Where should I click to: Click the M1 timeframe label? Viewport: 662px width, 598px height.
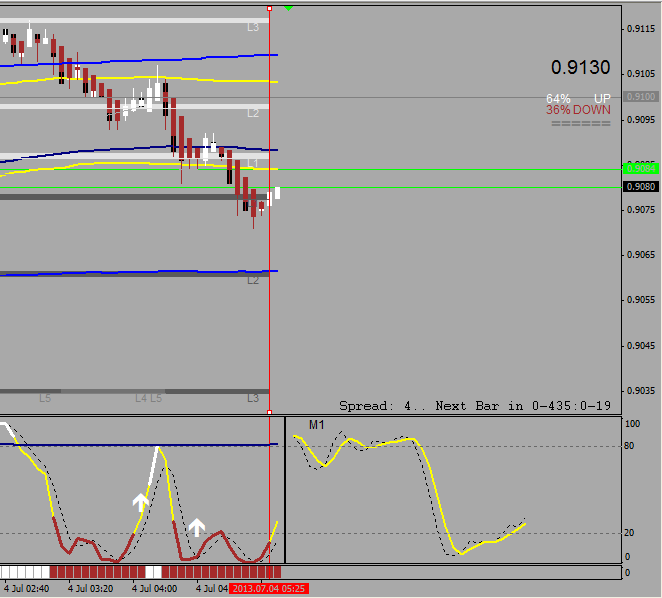coord(317,425)
